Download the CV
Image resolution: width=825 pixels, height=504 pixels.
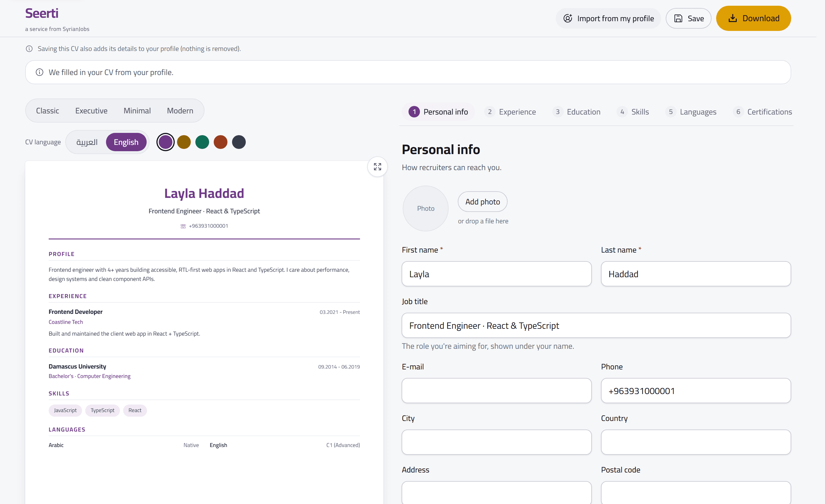pyautogui.click(x=753, y=18)
